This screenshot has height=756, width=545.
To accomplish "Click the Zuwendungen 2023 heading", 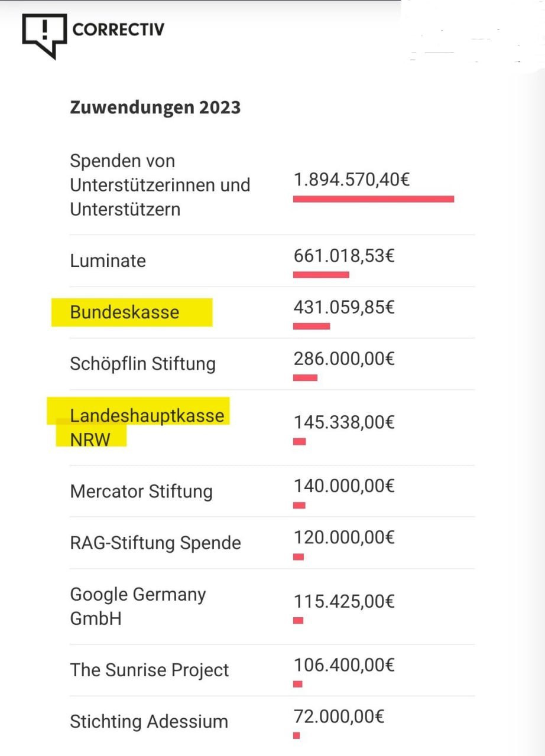I will [155, 107].
